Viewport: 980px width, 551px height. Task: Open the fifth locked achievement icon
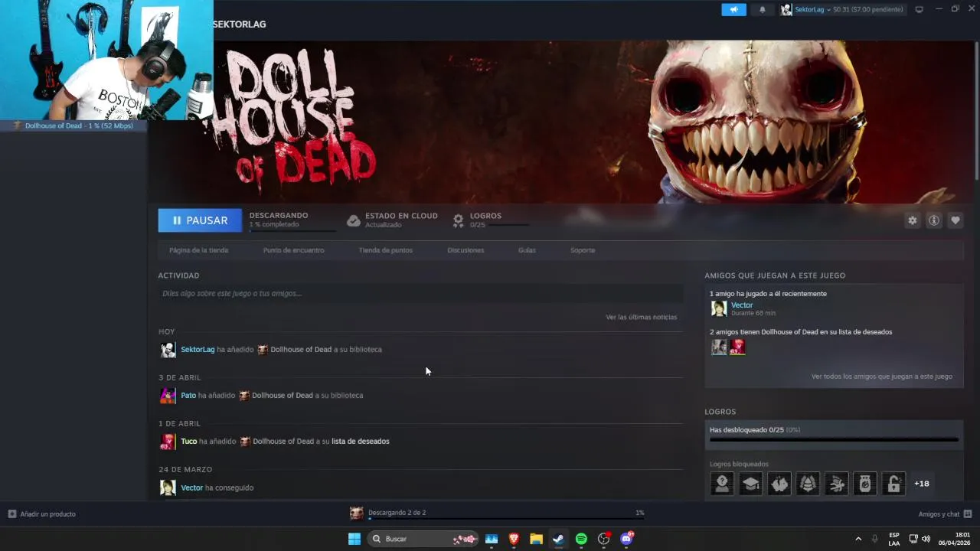point(836,484)
